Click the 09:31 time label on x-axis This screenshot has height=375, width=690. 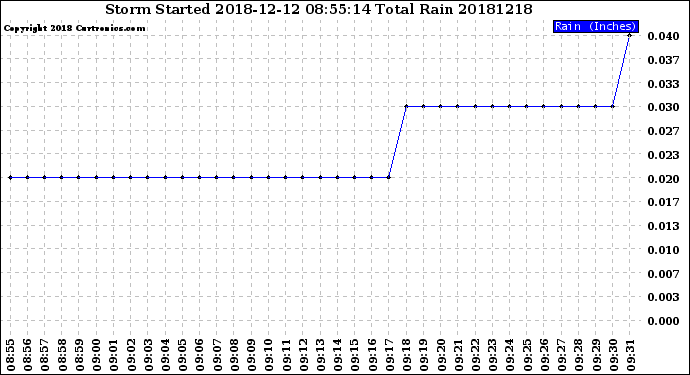tap(630, 355)
